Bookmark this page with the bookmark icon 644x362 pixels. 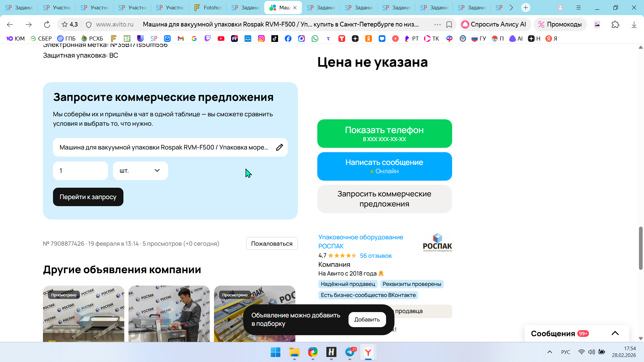coord(449,24)
